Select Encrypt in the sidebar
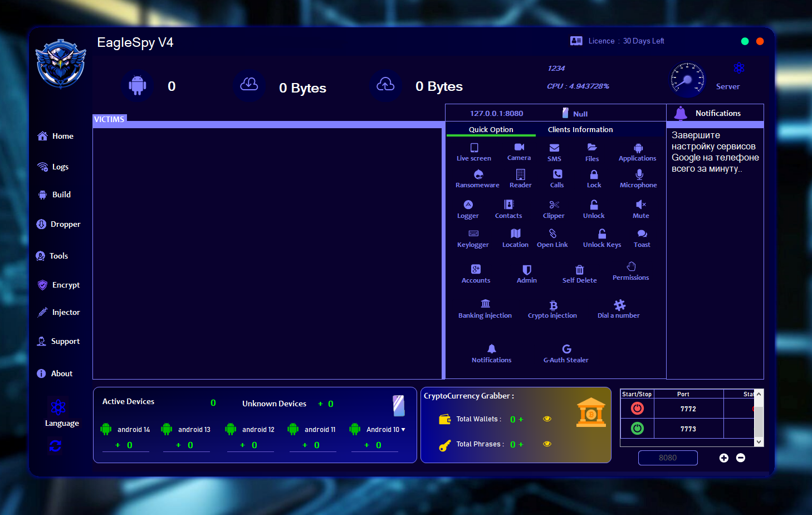 (x=58, y=285)
